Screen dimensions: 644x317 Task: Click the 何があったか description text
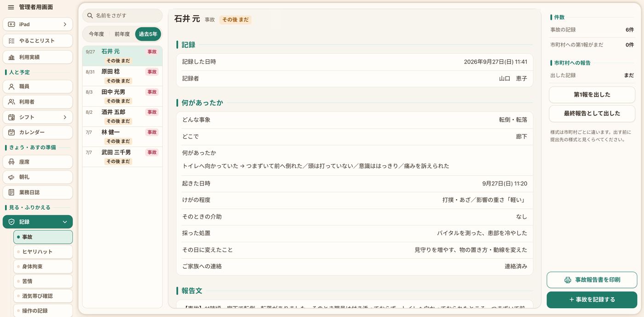[x=316, y=166]
